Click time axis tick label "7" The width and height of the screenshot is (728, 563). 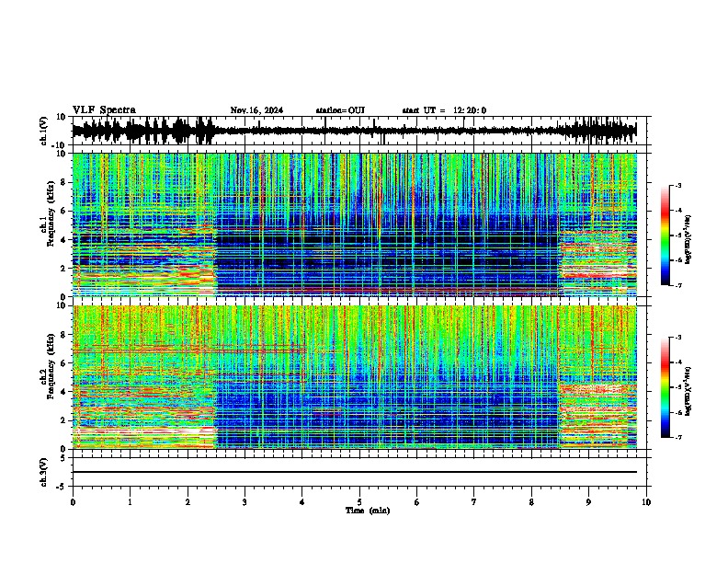tap(474, 502)
